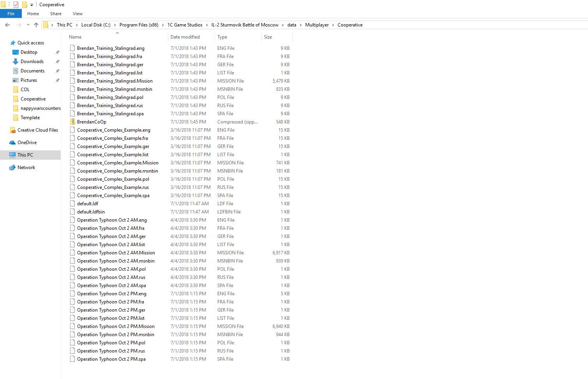Open the Customize Quick Access Toolbar dropdown
The width and height of the screenshot is (588, 379).
[x=32, y=5]
